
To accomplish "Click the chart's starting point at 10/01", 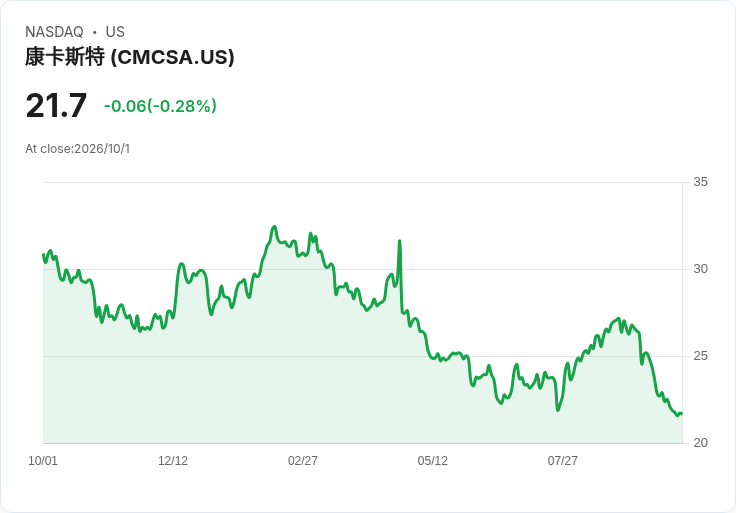I will (43, 255).
